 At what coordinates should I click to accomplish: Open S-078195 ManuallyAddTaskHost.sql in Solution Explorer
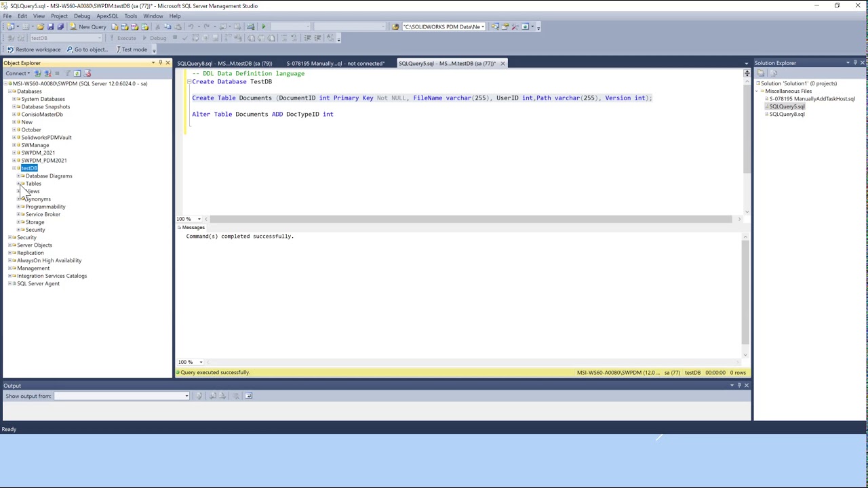(812, 99)
